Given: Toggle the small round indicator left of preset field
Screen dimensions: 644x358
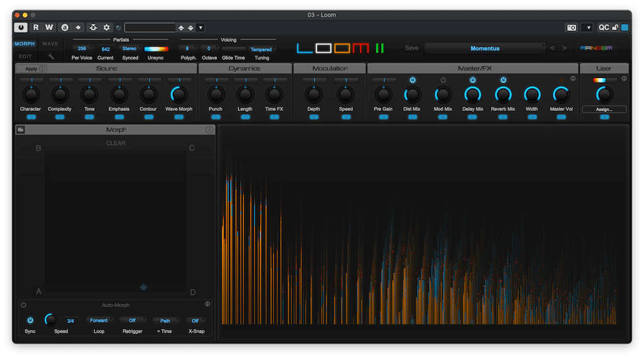Looking at the screenshot, I should tap(118, 28).
